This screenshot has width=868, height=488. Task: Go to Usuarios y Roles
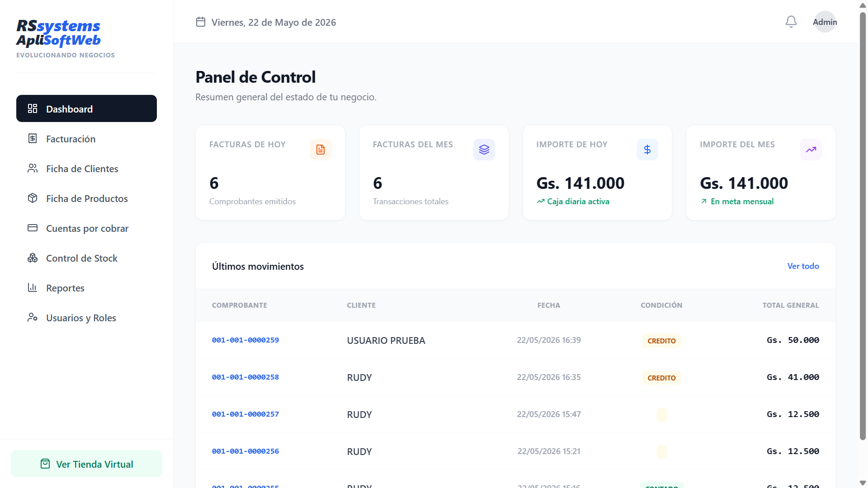[86, 317]
